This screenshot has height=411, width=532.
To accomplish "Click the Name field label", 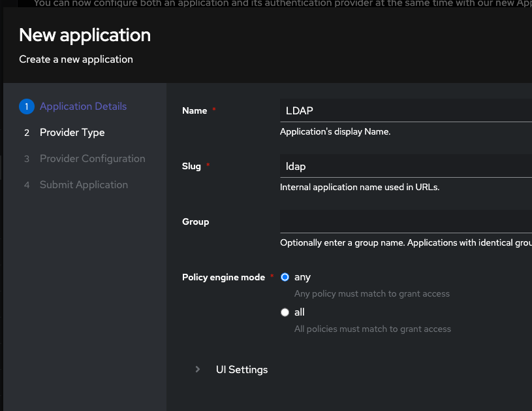I will (195, 110).
